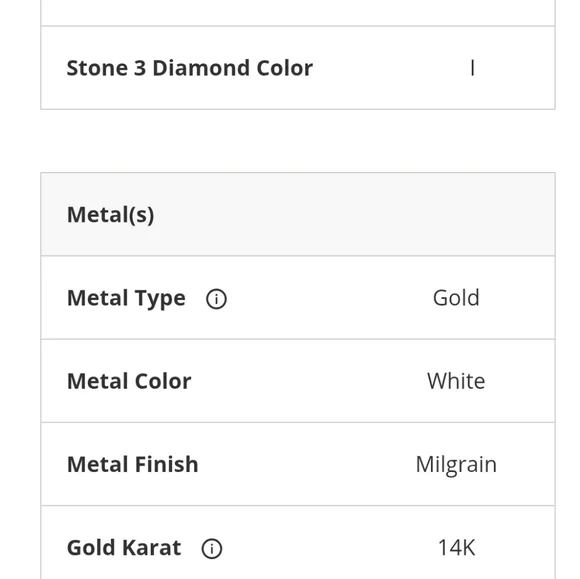Click the Metal Color label

click(x=129, y=381)
